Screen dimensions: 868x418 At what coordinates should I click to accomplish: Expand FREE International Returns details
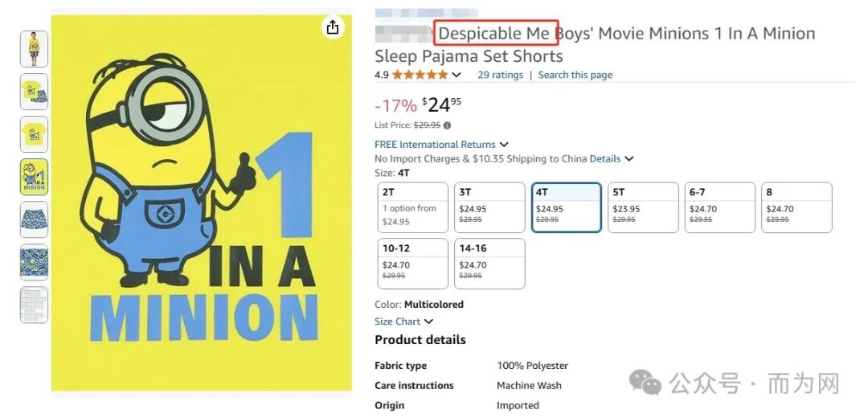441,145
